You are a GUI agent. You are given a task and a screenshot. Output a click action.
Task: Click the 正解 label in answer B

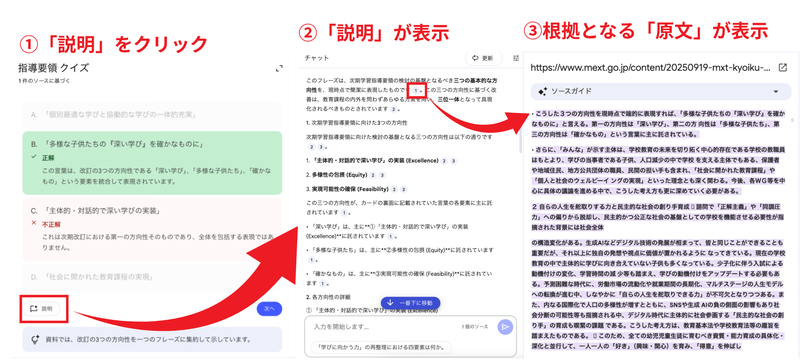pos(48,157)
